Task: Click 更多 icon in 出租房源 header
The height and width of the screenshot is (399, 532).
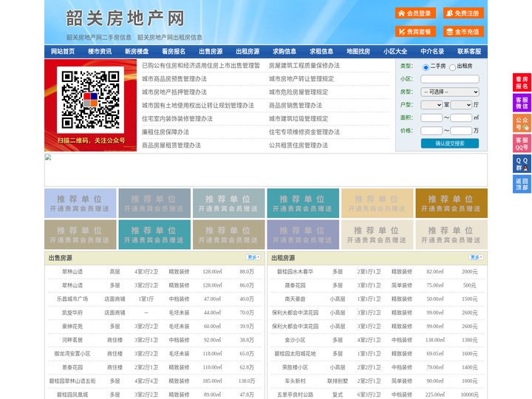Action: tap(476, 258)
